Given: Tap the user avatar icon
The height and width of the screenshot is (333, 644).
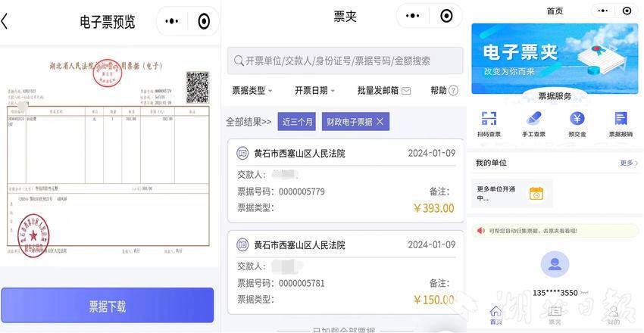Looking at the screenshot, I should [x=555, y=264].
